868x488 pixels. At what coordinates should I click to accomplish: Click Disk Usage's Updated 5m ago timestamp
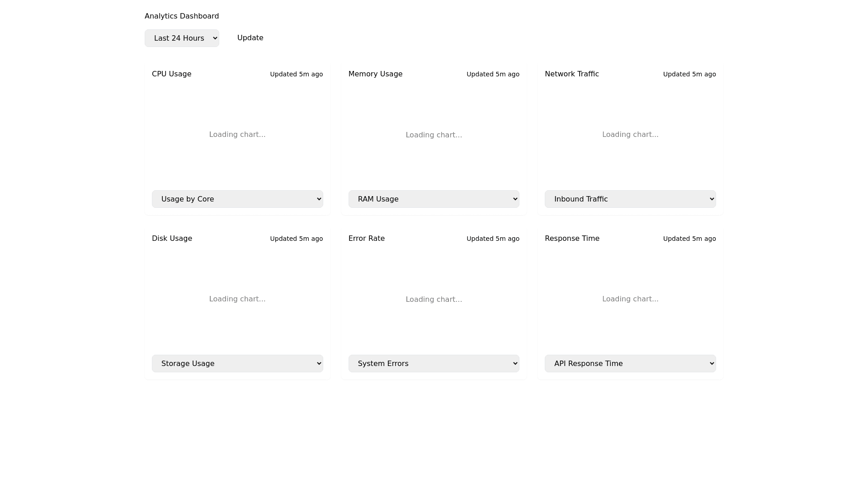click(x=296, y=239)
